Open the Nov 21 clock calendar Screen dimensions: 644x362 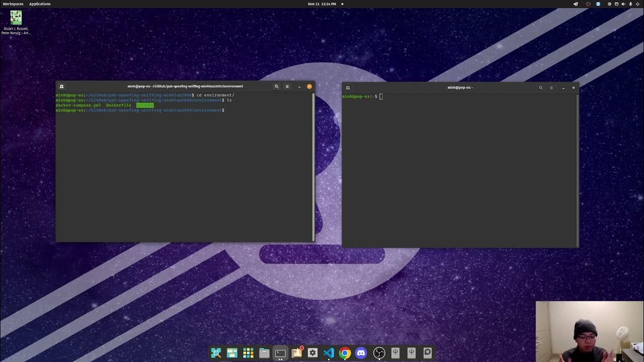point(322,4)
